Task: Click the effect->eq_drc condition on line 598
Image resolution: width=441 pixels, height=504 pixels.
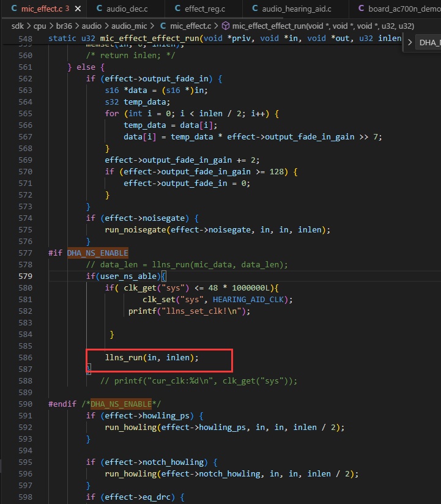Action: (x=138, y=497)
